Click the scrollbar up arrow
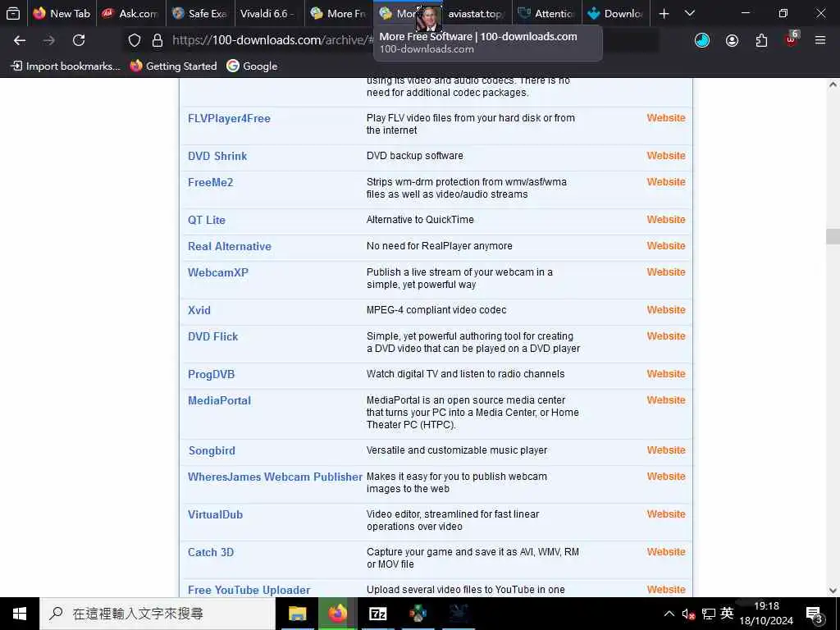The height and width of the screenshot is (630, 840). click(x=833, y=84)
